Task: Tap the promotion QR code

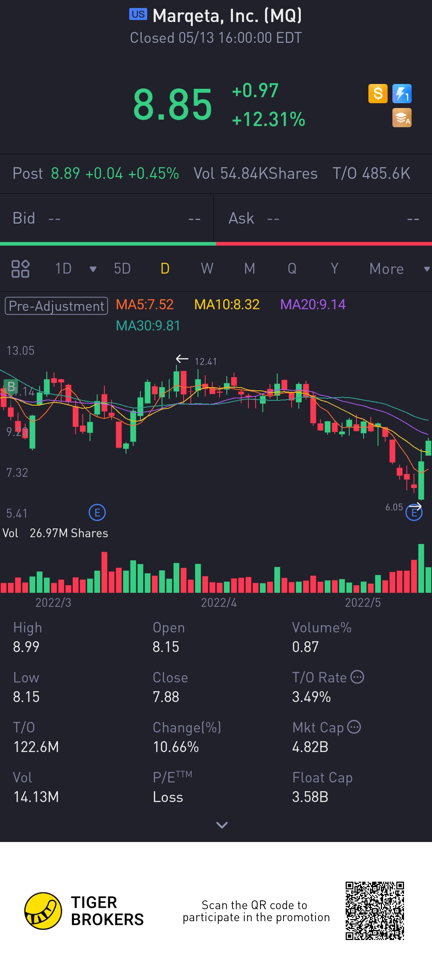Action: point(375,911)
